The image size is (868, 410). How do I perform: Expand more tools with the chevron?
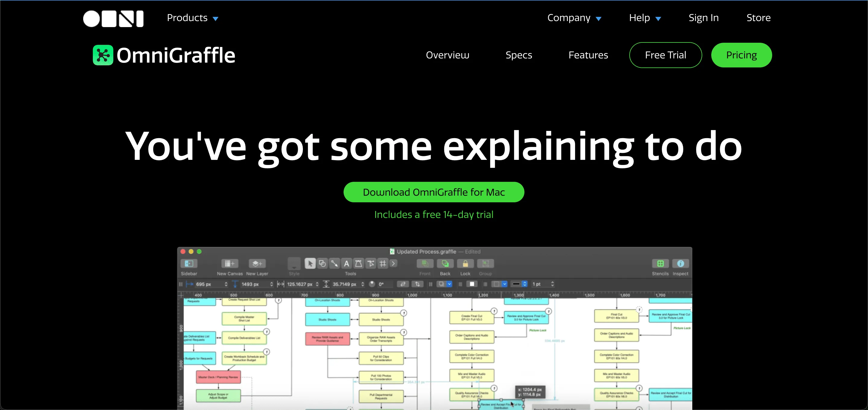(393, 263)
